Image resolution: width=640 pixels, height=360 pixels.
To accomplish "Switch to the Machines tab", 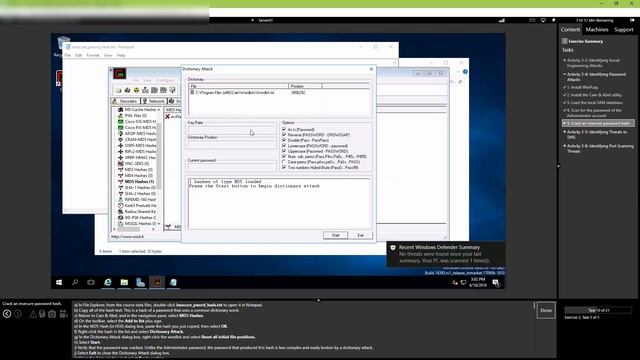I will click(x=597, y=30).
